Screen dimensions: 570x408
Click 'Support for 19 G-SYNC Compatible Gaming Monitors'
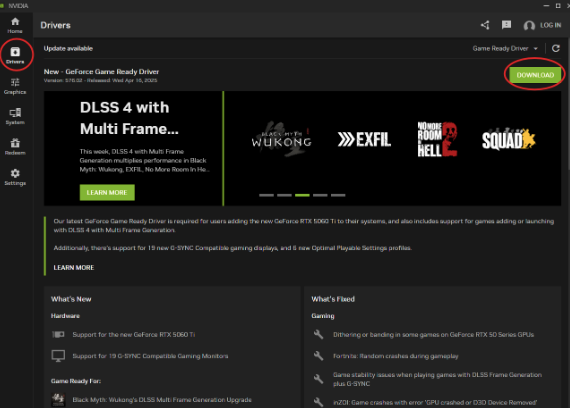150,356
